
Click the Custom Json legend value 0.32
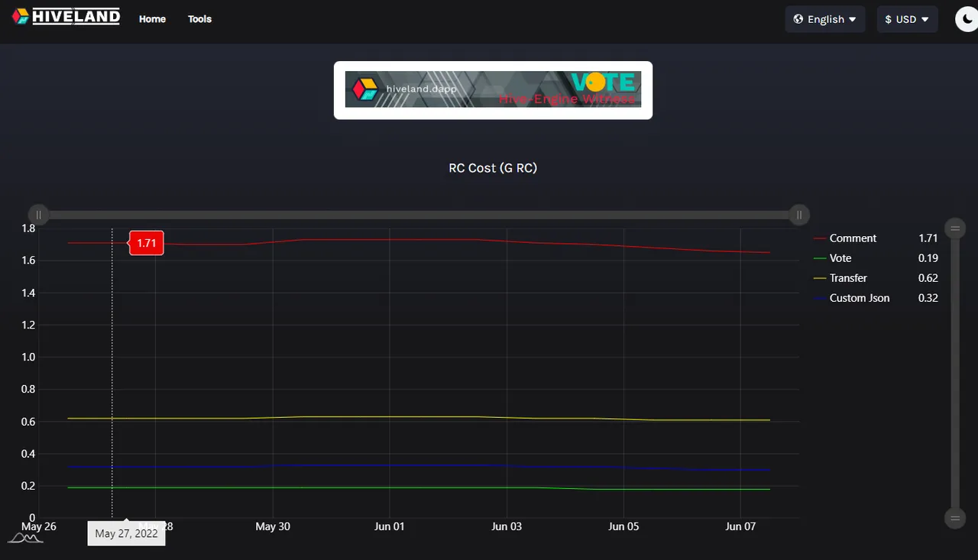[928, 298]
